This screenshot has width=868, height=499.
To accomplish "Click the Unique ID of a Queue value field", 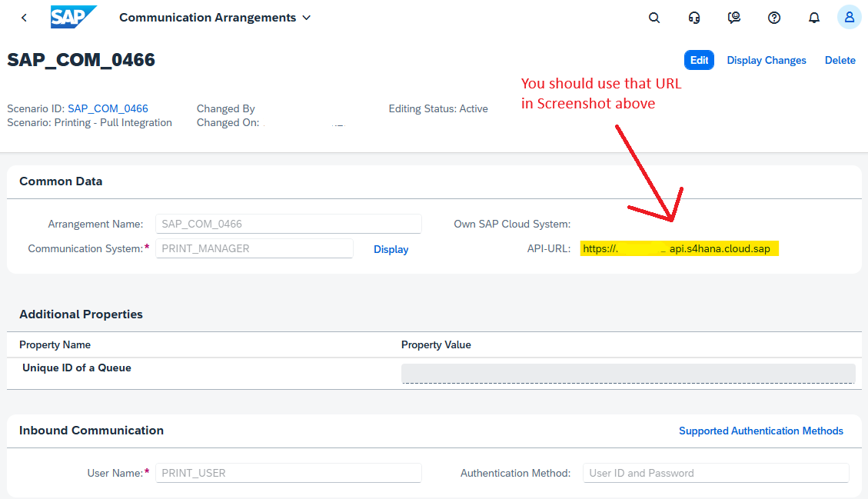I will coord(628,373).
